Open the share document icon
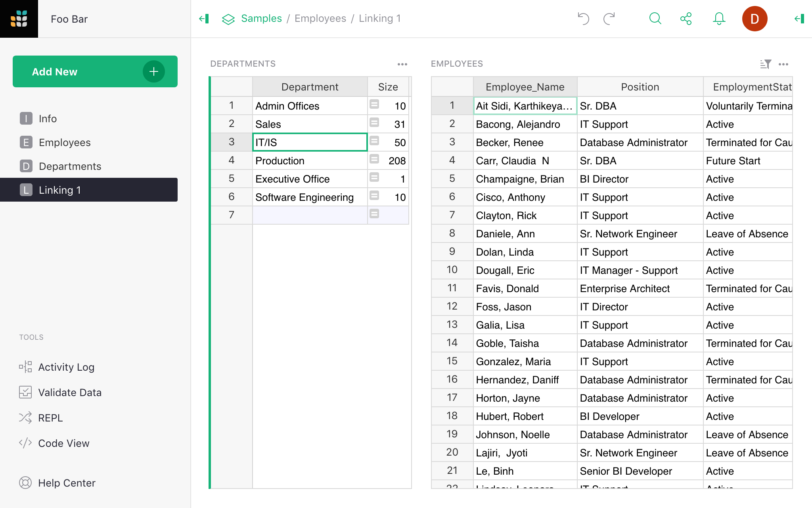 click(x=686, y=19)
